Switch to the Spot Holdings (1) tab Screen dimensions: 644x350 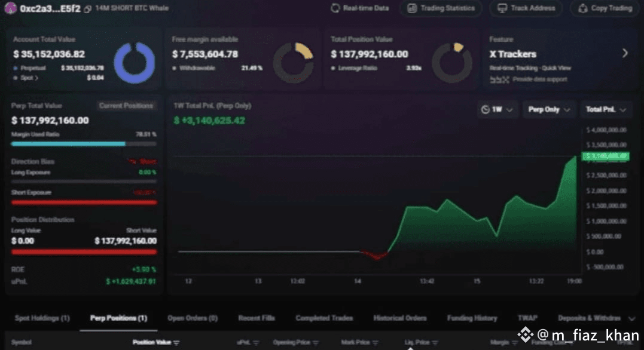point(42,318)
